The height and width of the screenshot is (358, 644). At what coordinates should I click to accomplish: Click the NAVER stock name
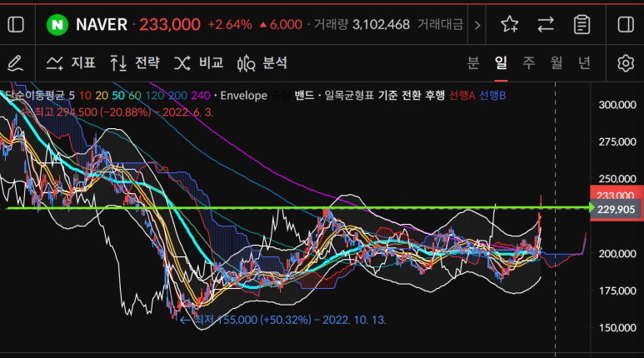tap(102, 25)
